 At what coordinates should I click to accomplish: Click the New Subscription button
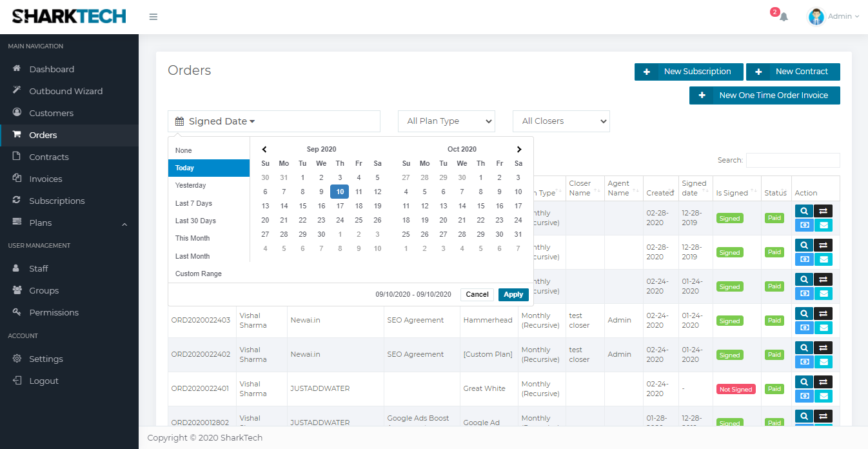point(689,72)
